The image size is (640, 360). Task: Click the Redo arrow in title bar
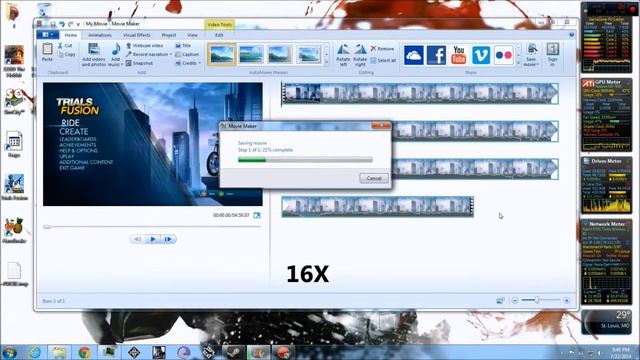coord(70,24)
